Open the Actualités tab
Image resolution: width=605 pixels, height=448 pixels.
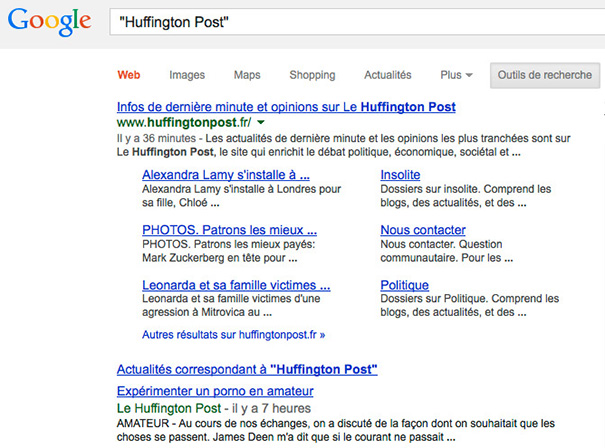pyautogui.click(x=388, y=75)
